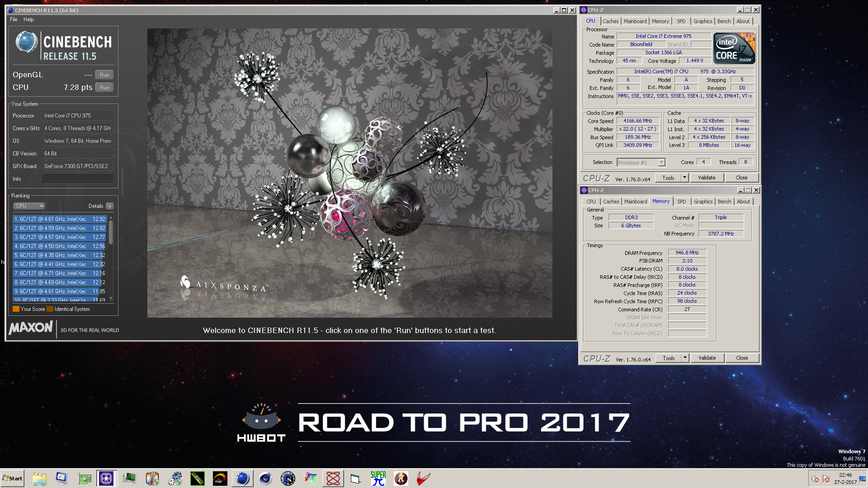Open SPD tab in upper CPU-Z window
Viewport: 868px width, 488px height.
[x=681, y=21]
